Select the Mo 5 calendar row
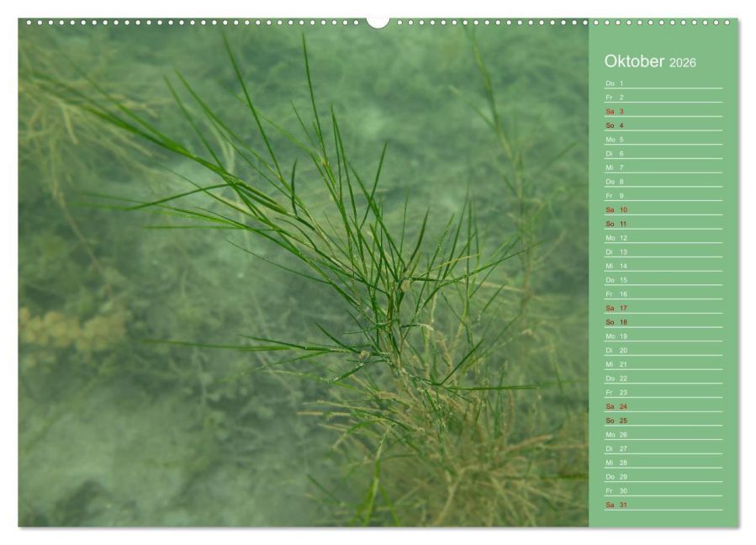 point(663,140)
